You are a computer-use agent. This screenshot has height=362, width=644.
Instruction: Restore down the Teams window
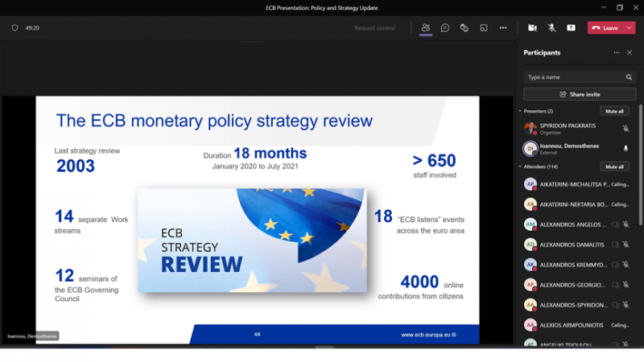[619, 7]
